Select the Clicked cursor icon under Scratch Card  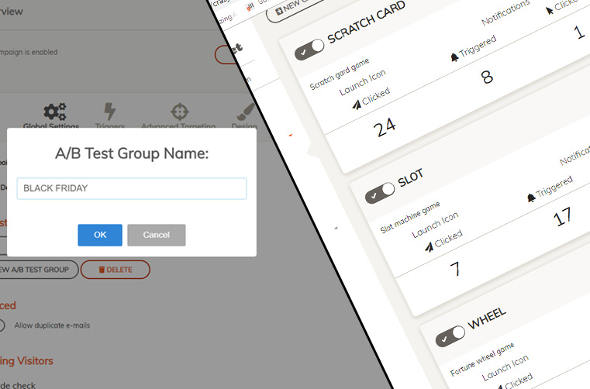[x=356, y=105]
